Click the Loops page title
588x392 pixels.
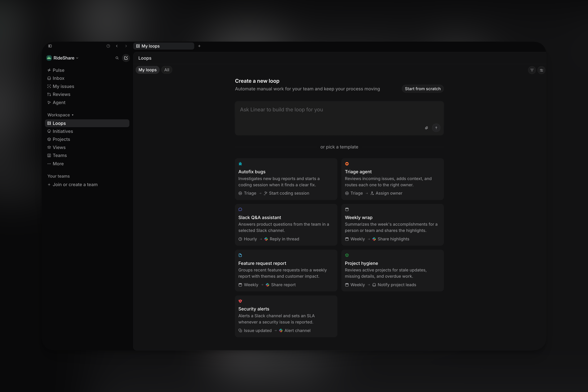click(x=145, y=58)
